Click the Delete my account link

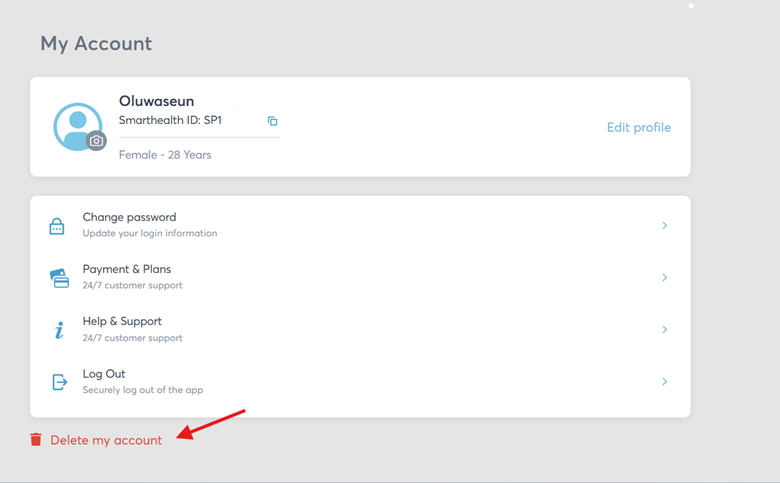106,440
